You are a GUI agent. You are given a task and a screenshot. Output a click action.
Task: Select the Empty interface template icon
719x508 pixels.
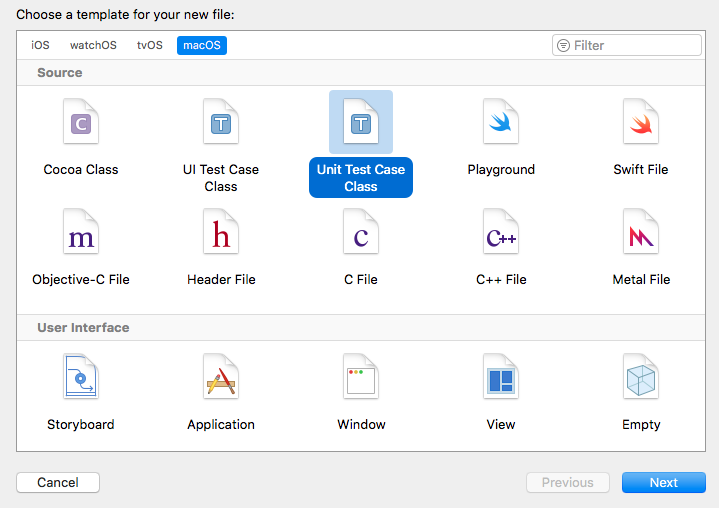tap(641, 376)
